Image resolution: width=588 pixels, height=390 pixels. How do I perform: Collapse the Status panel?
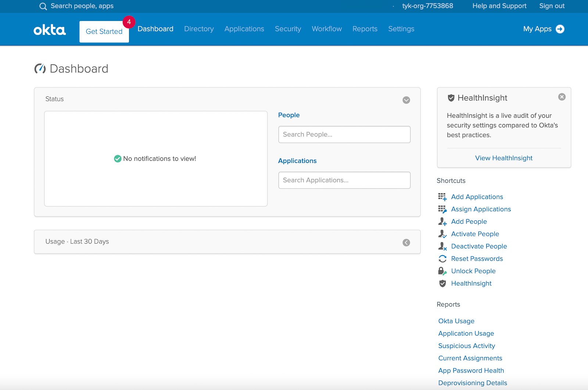pyautogui.click(x=406, y=100)
